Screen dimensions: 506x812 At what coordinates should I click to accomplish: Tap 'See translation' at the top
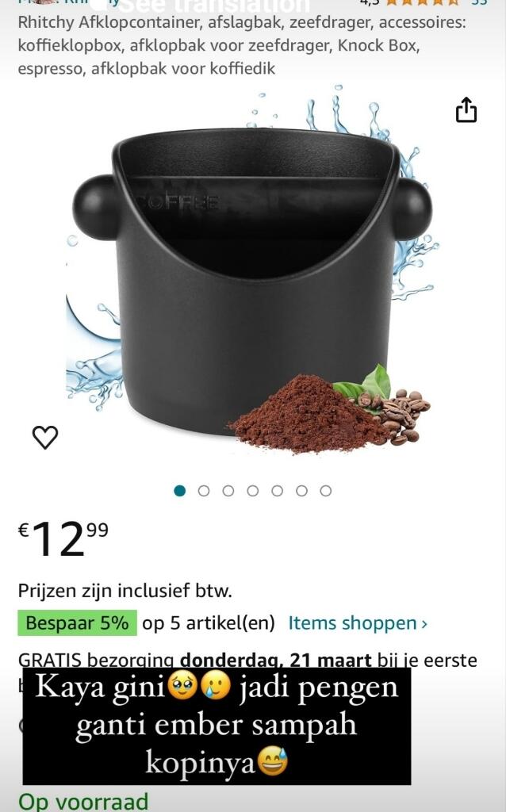(217, 6)
